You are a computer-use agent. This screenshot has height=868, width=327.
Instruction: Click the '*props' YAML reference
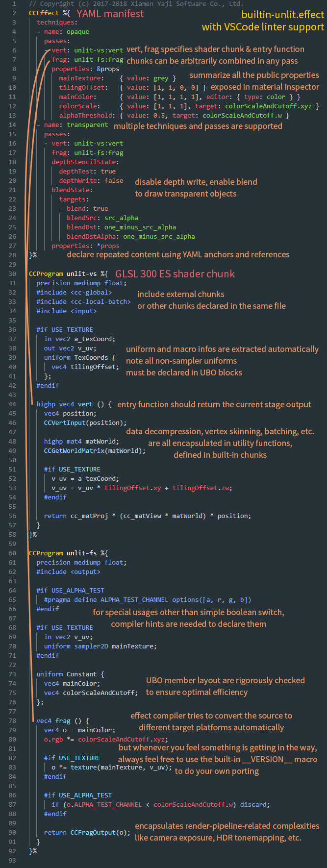[x=108, y=246]
